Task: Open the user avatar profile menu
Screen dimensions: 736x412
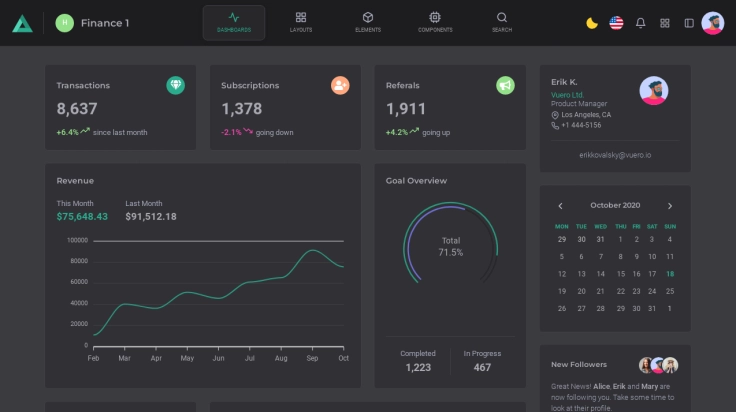Action: (x=713, y=23)
